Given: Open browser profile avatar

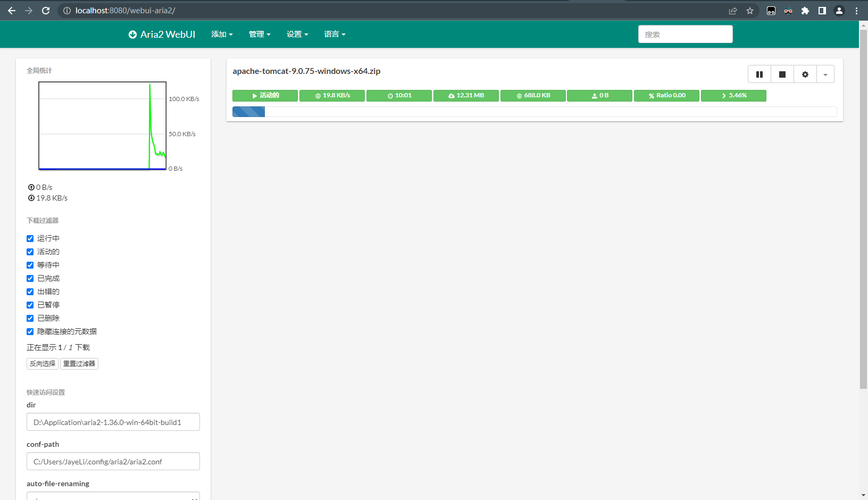Looking at the screenshot, I should (839, 11).
